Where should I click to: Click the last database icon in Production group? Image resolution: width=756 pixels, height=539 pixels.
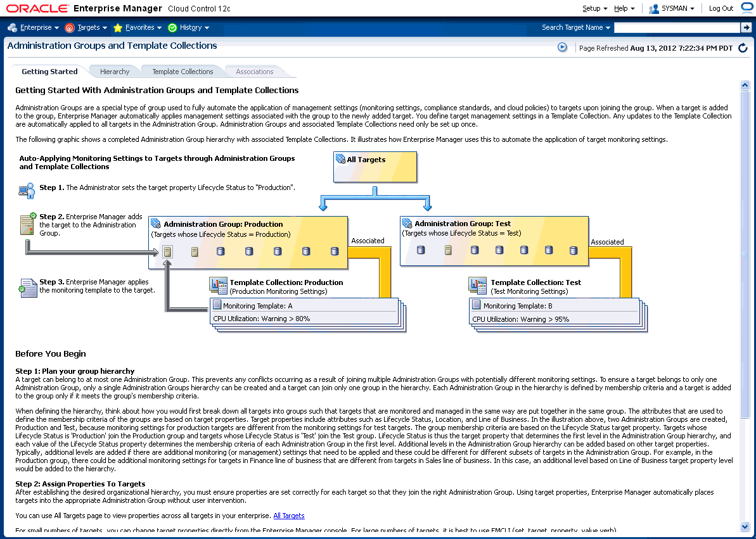coord(335,251)
